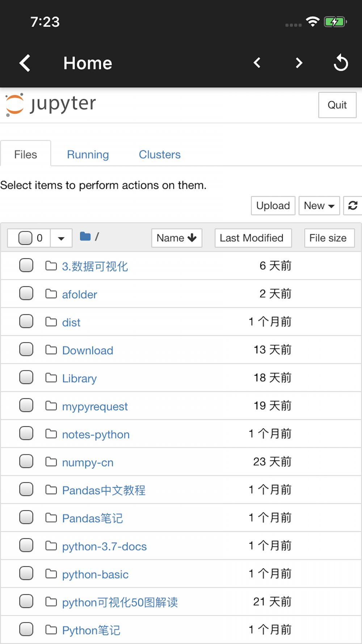The width and height of the screenshot is (362, 644).
Task: Go to previous page with left chevron
Action: click(257, 63)
